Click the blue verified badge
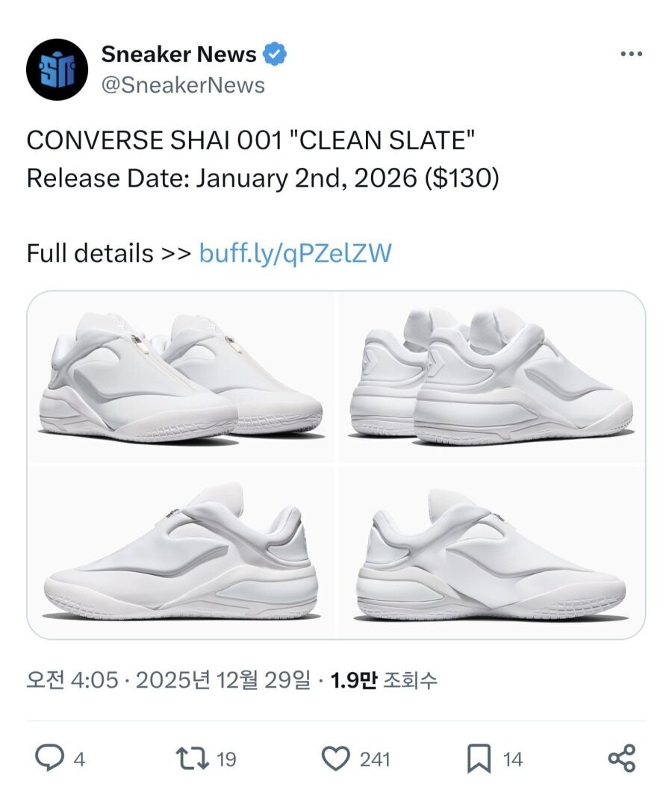Screen dimensions: 672x793 277,55
